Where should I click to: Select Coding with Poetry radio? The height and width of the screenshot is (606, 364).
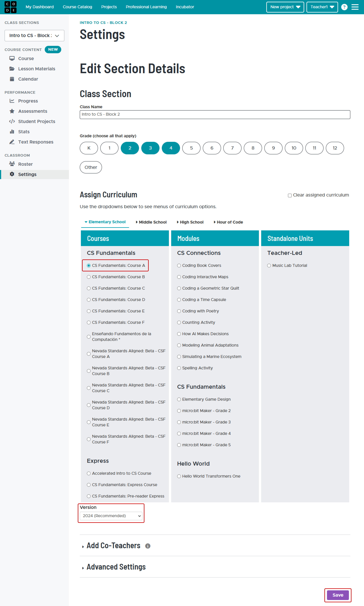(x=179, y=311)
